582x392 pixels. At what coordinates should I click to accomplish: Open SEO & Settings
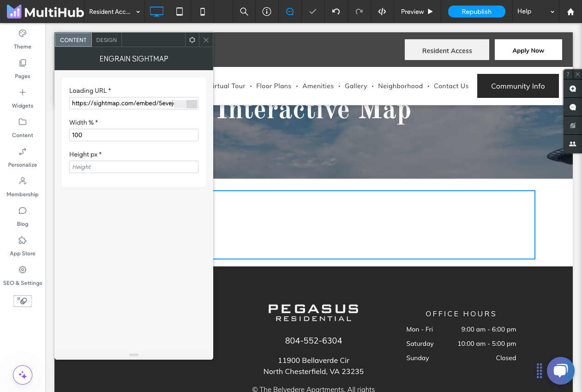point(23,276)
